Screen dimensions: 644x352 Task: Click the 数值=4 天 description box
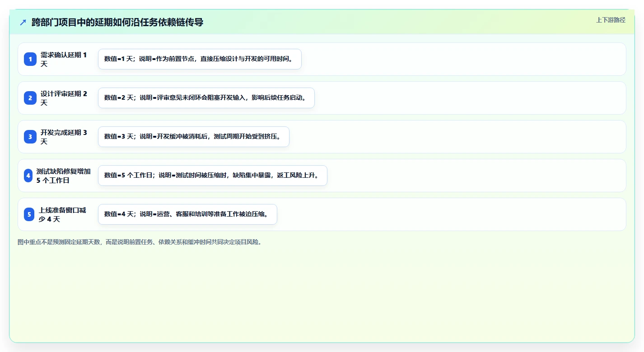click(187, 214)
